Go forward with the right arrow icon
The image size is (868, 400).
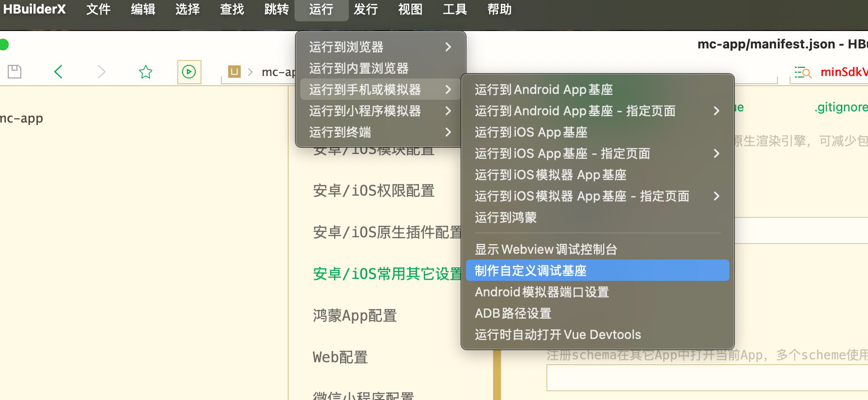[101, 72]
